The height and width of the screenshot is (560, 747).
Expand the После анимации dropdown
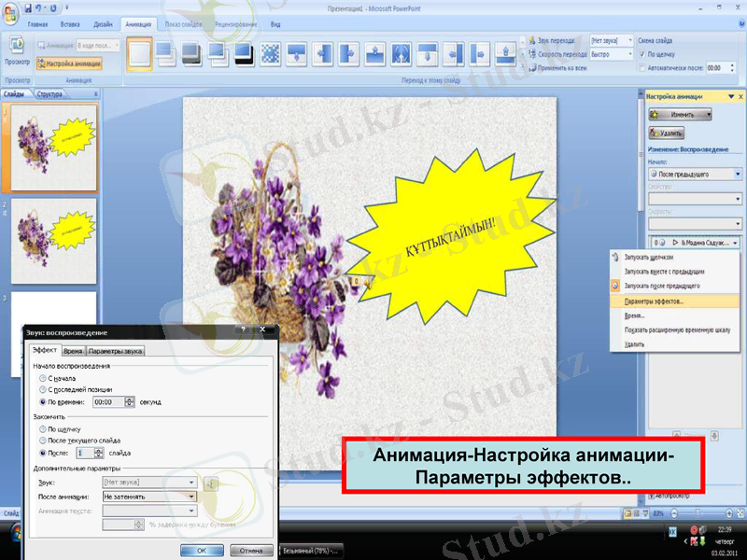coord(192,497)
